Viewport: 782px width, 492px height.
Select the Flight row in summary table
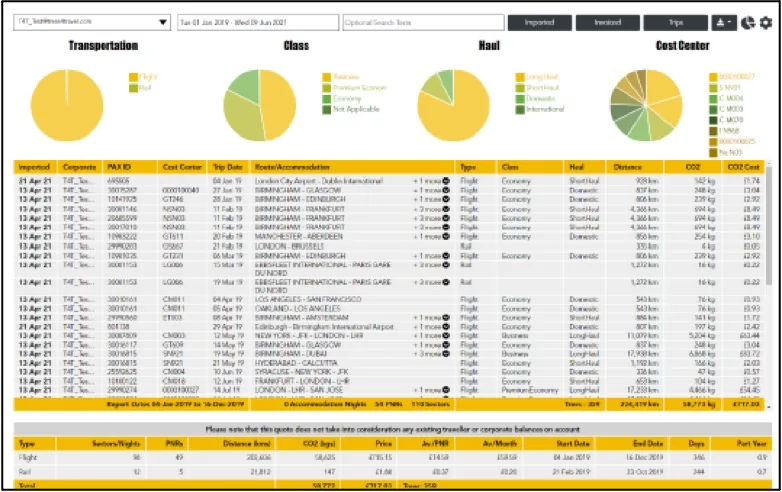pyautogui.click(x=392, y=457)
